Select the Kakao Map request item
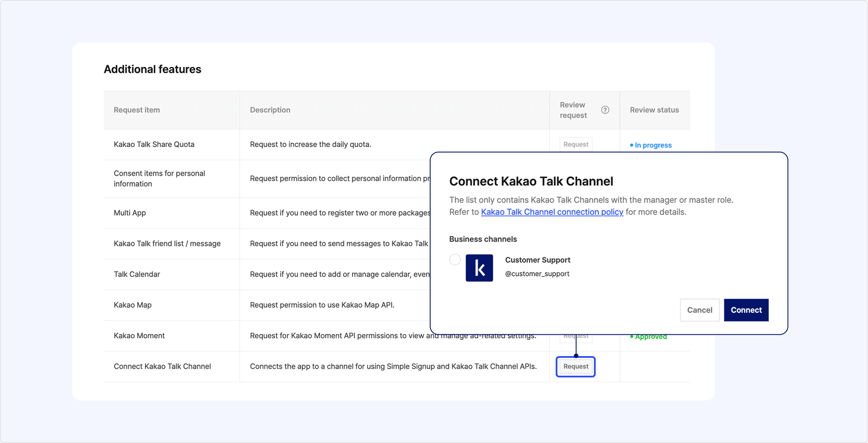868x443 pixels. pyautogui.click(x=132, y=305)
